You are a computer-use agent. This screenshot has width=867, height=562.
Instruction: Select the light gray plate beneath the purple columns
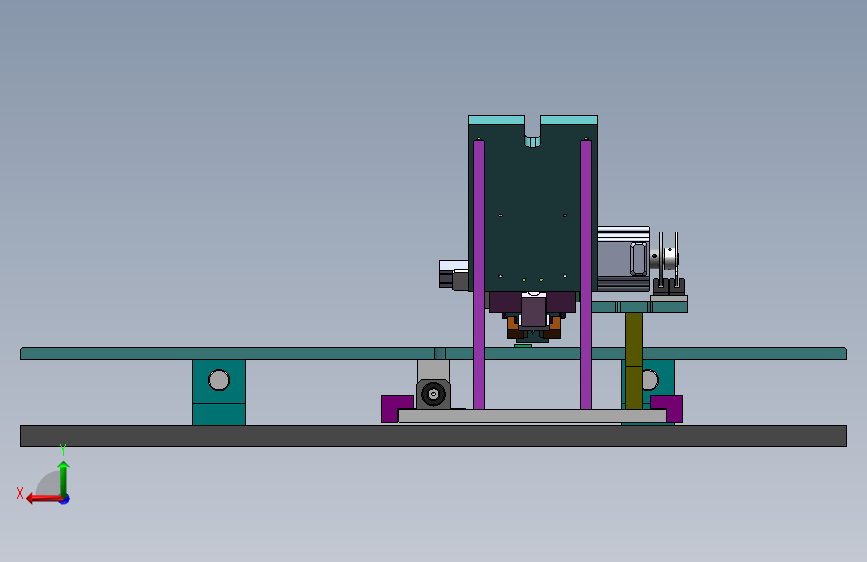pyautogui.click(x=532, y=416)
